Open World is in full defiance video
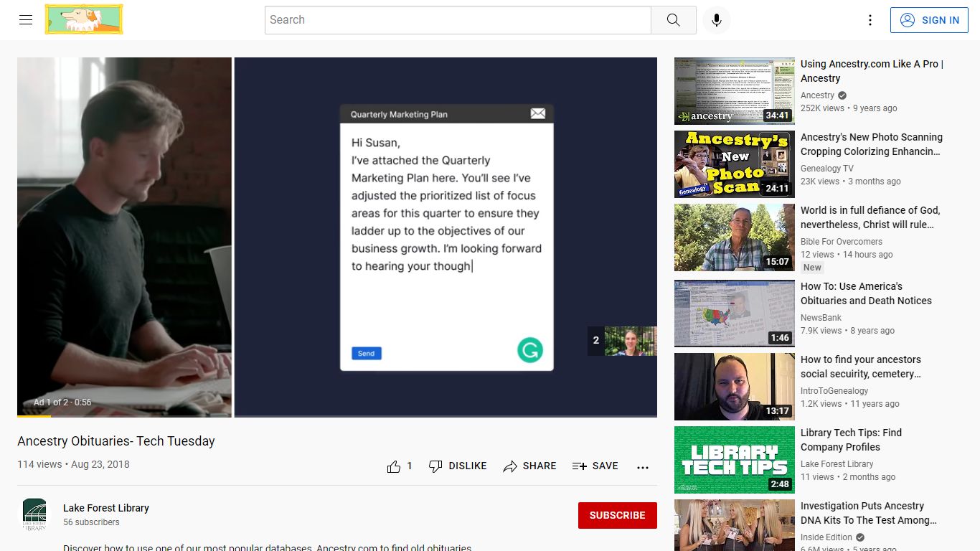The height and width of the screenshot is (551, 980). point(870,217)
